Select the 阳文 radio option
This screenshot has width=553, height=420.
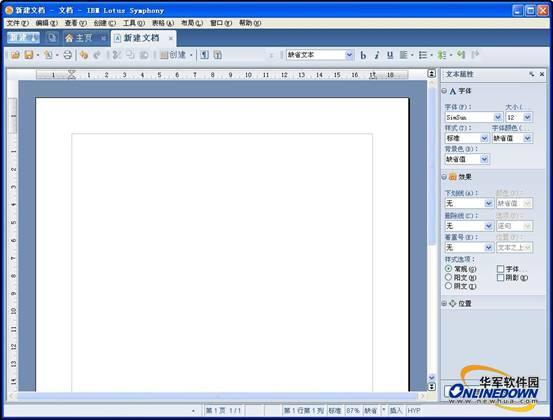[448, 277]
